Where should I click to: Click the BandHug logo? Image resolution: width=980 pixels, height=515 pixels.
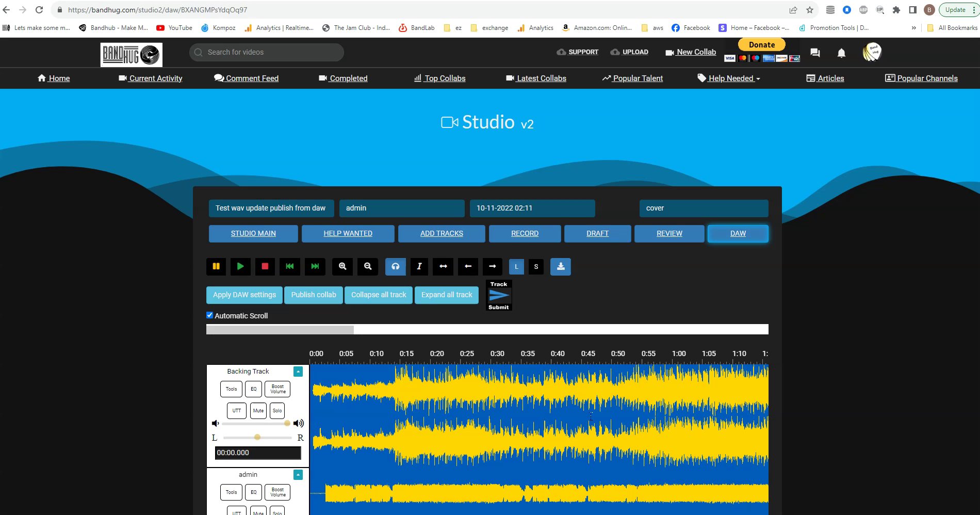132,55
